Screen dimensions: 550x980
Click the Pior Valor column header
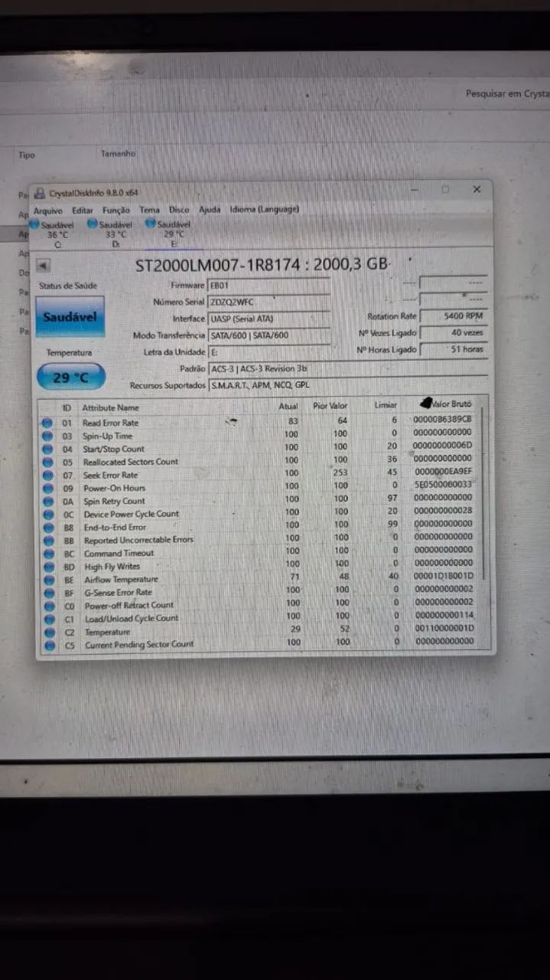click(x=330, y=406)
